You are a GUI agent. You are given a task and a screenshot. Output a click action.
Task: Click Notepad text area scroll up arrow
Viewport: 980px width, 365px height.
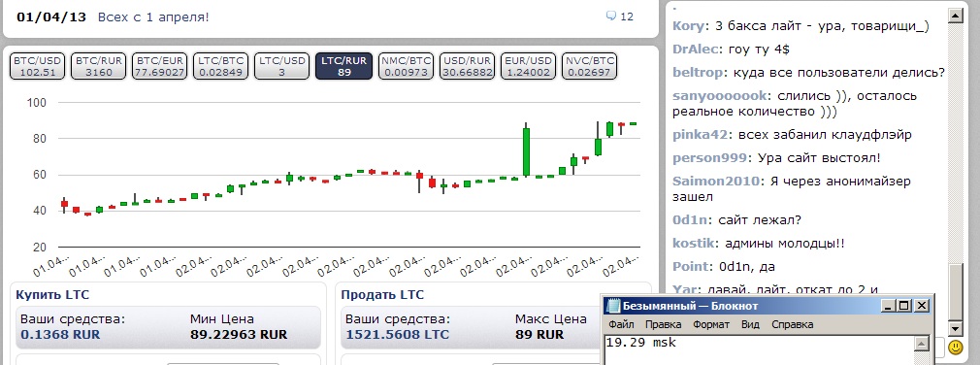pos(920,343)
